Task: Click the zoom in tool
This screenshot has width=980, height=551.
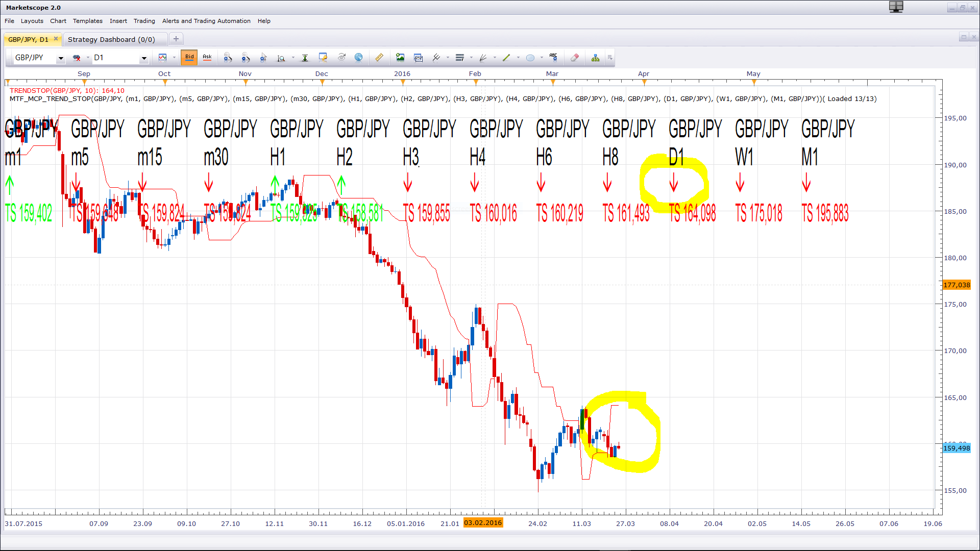Action: tap(228, 58)
